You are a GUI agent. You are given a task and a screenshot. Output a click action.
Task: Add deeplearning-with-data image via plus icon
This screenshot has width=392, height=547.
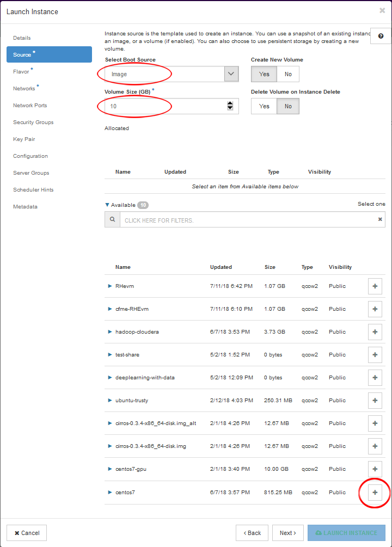(375, 378)
